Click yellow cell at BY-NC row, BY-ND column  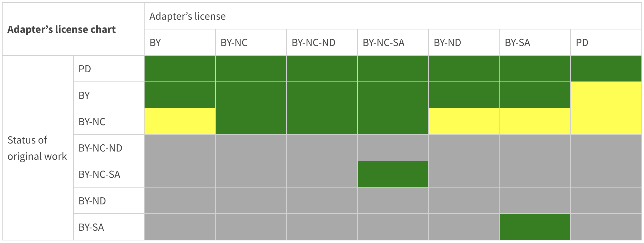tap(464, 121)
